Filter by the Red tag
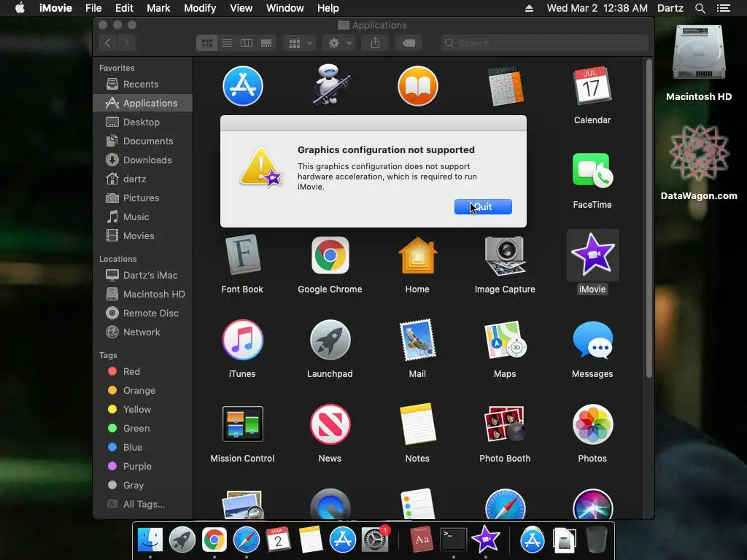 pos(142,371)
